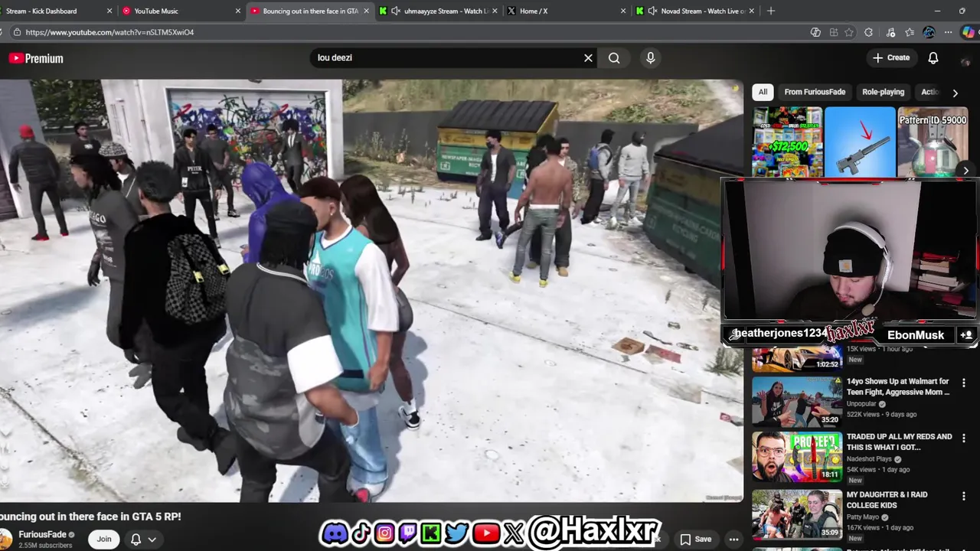Screen dimensions: 980x551
Task: Open '14yo Shows Up at Walmart' video title
Action: [x=898, y=386]
